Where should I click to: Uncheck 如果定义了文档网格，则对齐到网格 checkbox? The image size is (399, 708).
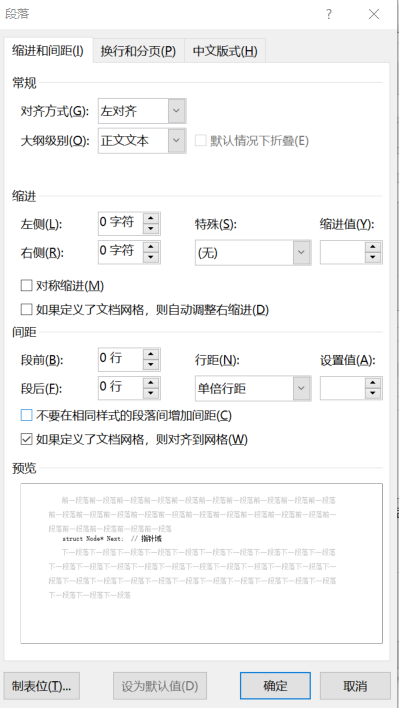click(27, 439)
